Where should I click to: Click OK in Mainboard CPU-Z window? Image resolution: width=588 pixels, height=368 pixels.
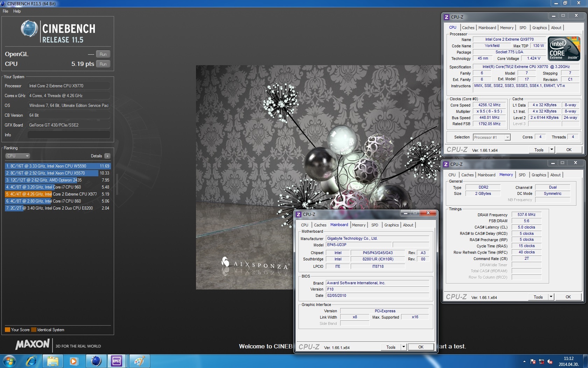[x=421, y=347]
